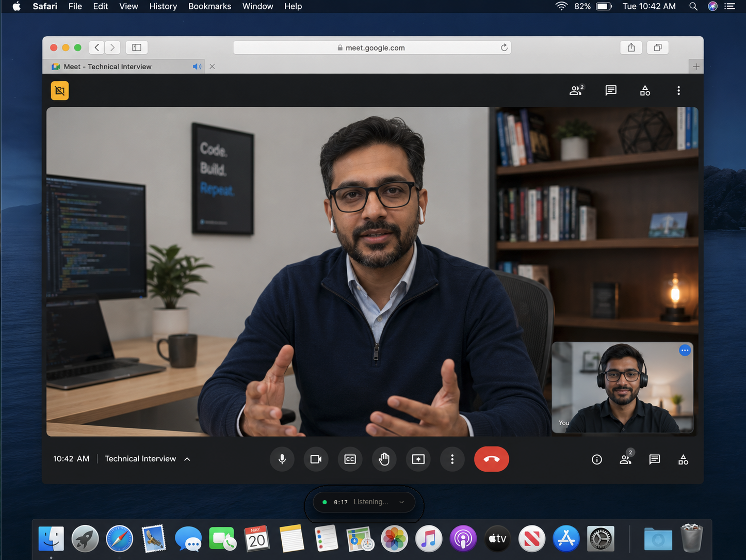This screenshot has height=560, width=746.
Task: Click the Wi-Fi status icon
Action: pos(561,6)
